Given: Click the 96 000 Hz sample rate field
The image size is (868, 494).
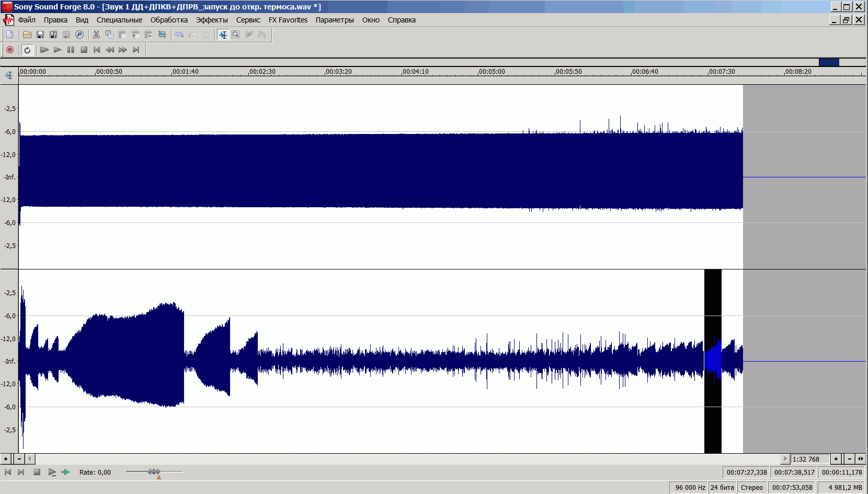Looking at the screenshot, I should (690, 487).
